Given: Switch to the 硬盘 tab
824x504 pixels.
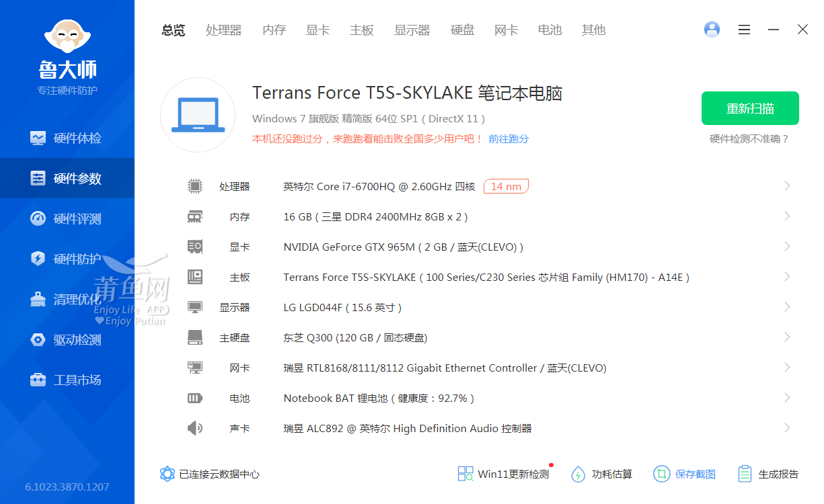Looking at the screenshot, I should pos(462,30).
